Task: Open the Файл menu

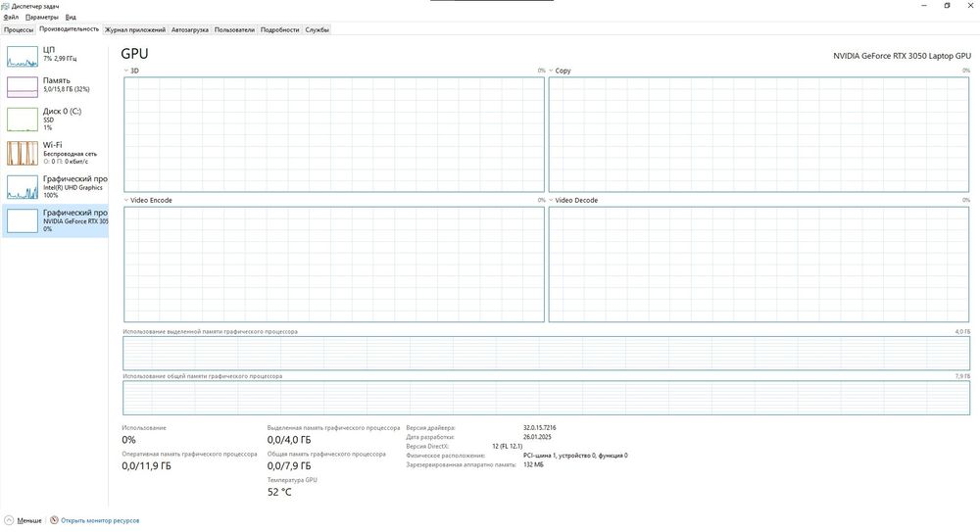Action: click(x=11, y=17)
